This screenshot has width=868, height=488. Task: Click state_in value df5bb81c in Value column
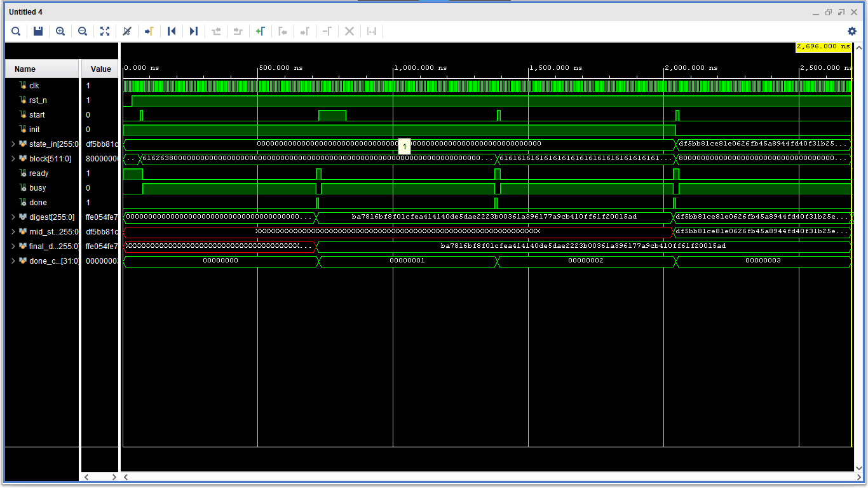[102, 144]
